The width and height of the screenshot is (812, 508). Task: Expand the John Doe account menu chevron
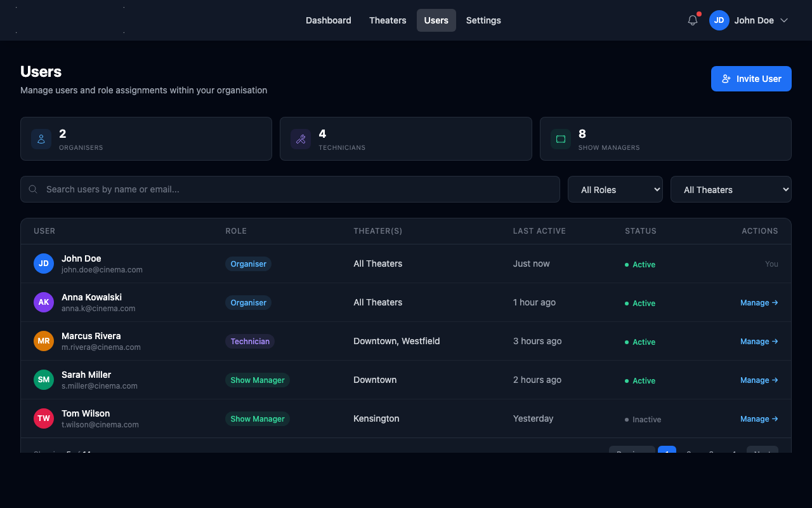click(x=784, y=20)
